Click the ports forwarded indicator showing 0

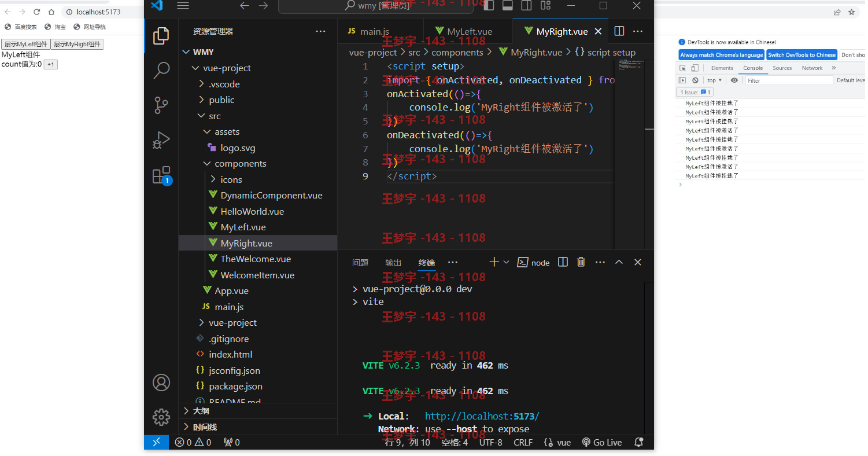click(x=231, y=442)
